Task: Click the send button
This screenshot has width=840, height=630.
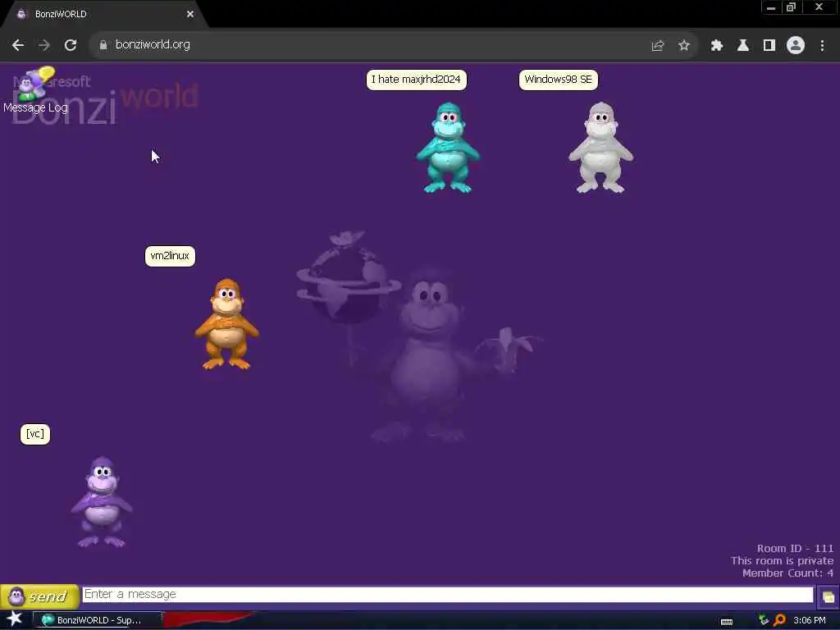Action: [x=39, y=596]
